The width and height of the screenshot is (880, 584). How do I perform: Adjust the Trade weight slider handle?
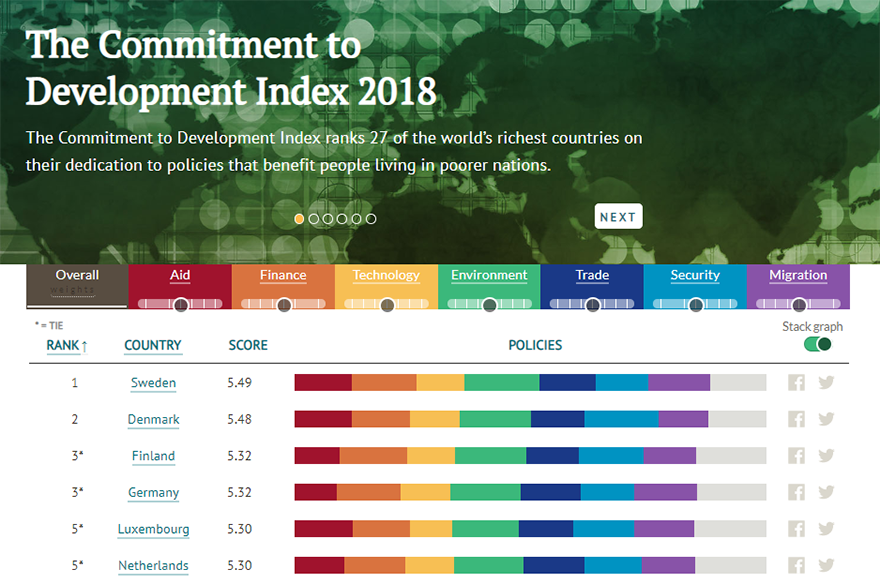click(x=593, y=305)
